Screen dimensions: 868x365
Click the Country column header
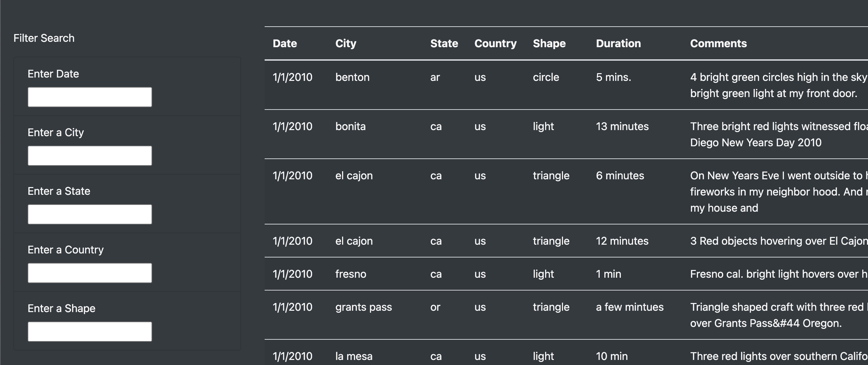click(495, 43)
